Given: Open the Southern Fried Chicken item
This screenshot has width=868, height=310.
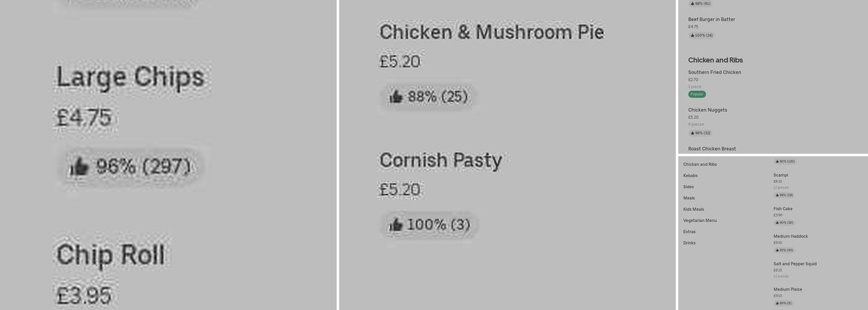Looking at the screenshot, I should pos(714,73).
